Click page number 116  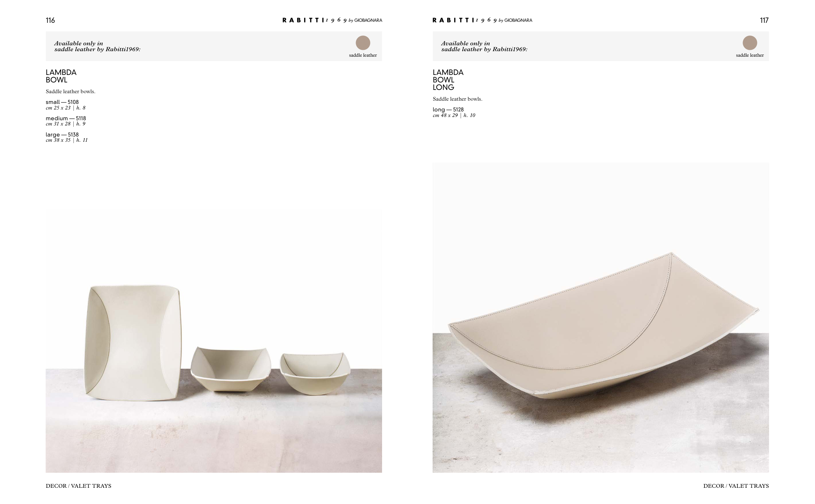pyautogui.click(x=50, y=20)
